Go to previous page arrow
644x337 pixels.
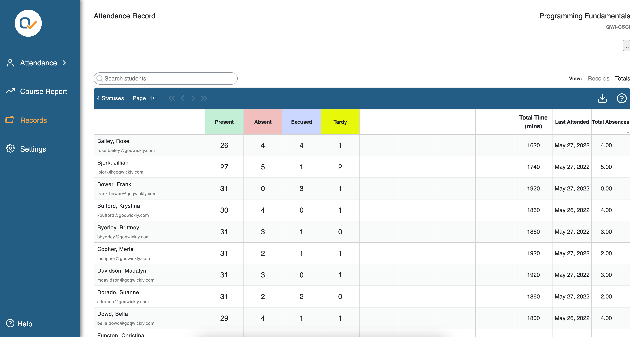point(182,98)
